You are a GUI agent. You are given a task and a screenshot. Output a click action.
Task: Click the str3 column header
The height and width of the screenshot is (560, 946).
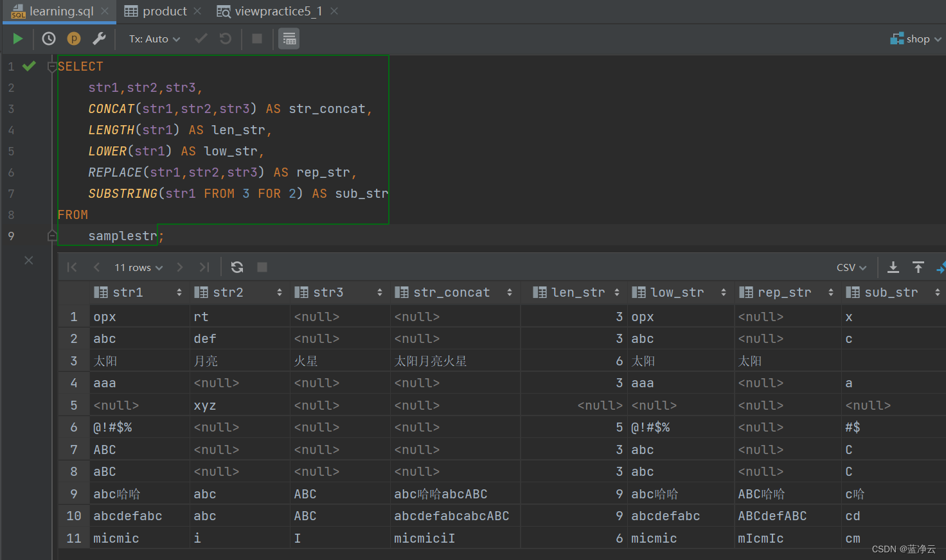[339, 292]
